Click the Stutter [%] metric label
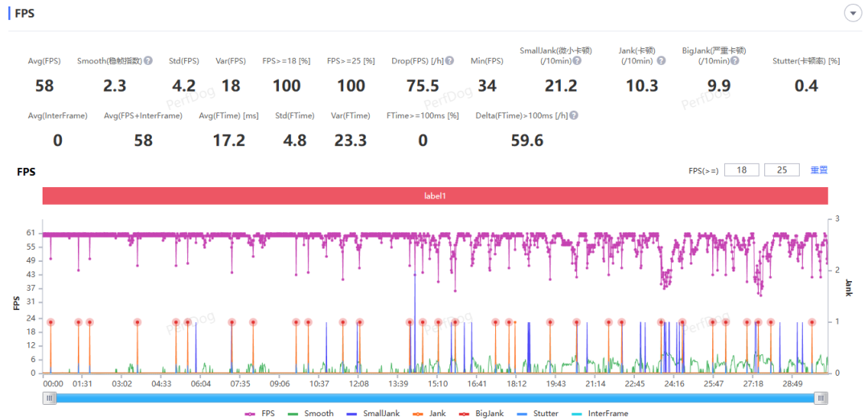868x420 pixels. (806, 61)
